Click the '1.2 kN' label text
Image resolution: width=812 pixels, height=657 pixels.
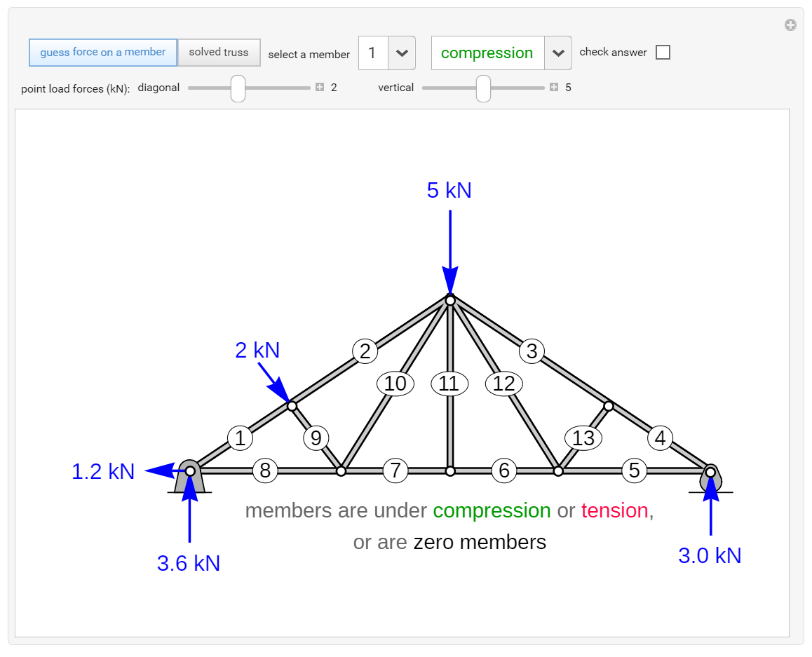pos(103,472)
